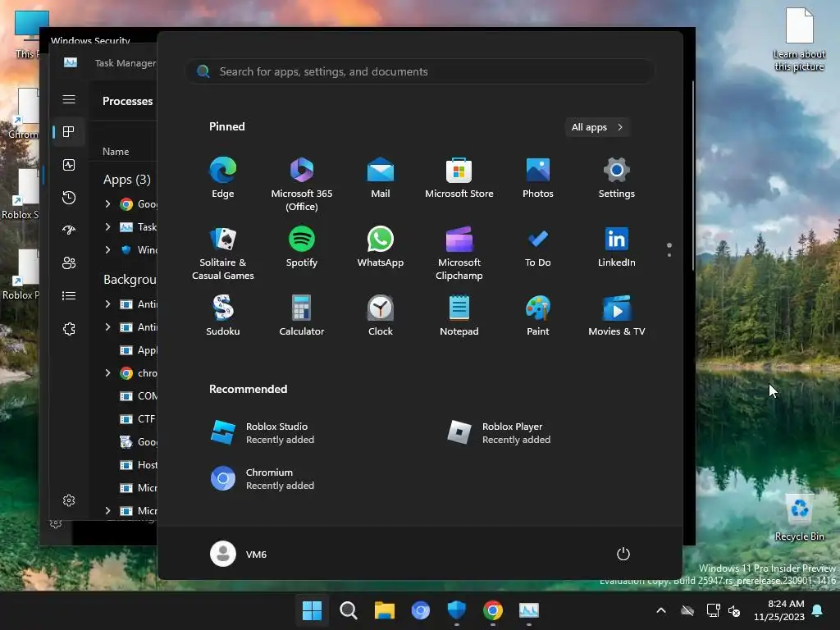Open Task Manager settings gear icon
The height and width of the screenshot is (630, 840).
[x=69, y=500]
